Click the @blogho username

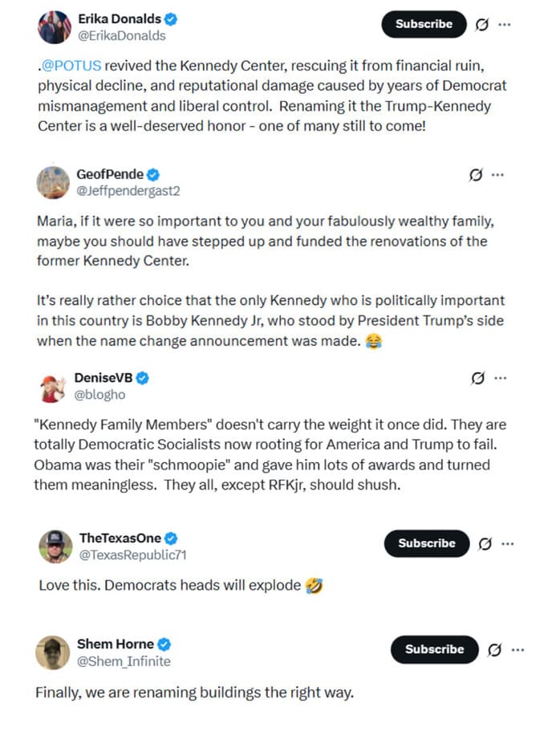point(103,395)
